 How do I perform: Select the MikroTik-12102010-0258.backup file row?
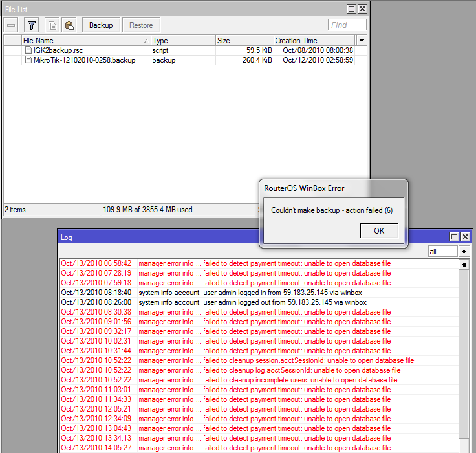pos(185,60)
